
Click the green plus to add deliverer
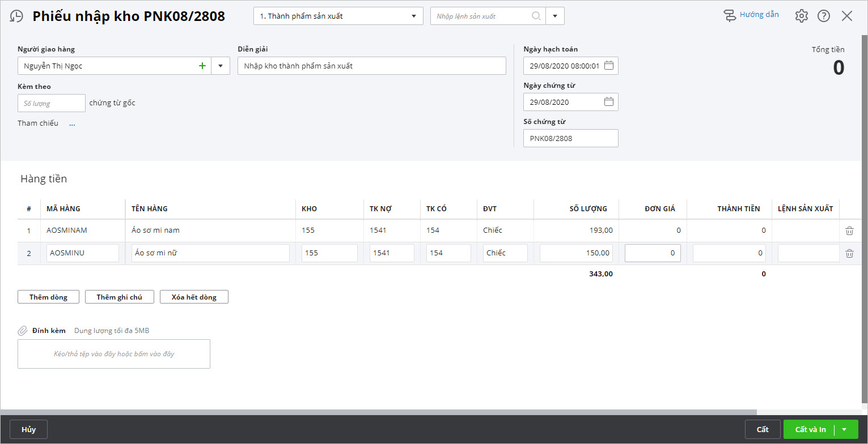pos(202,66)
